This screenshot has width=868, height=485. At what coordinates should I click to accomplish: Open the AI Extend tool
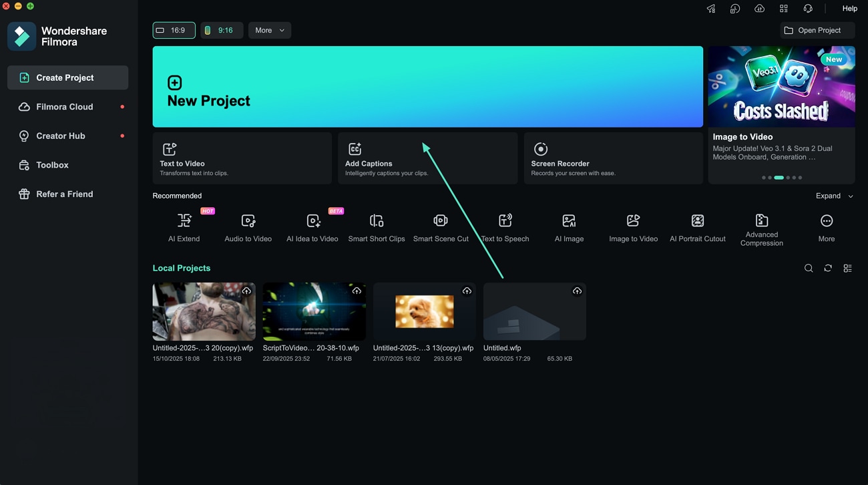pyautogui.click(x=184, y=228)
